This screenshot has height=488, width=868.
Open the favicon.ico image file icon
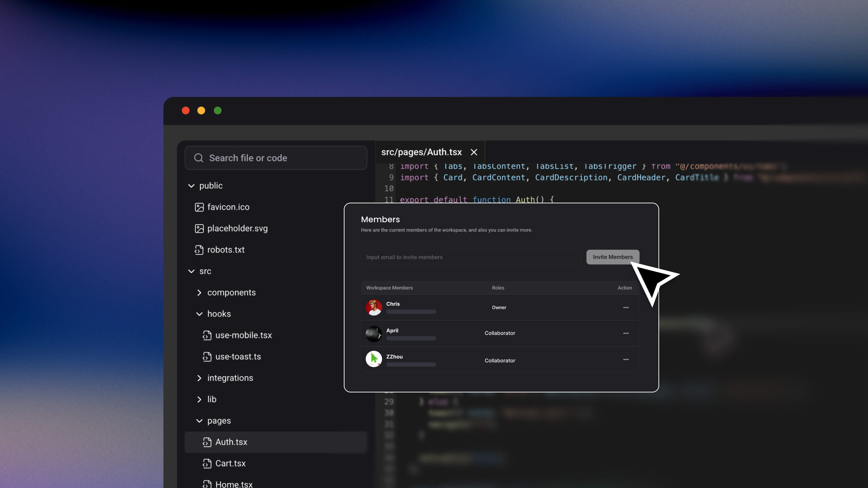click(x=199, y=207)
